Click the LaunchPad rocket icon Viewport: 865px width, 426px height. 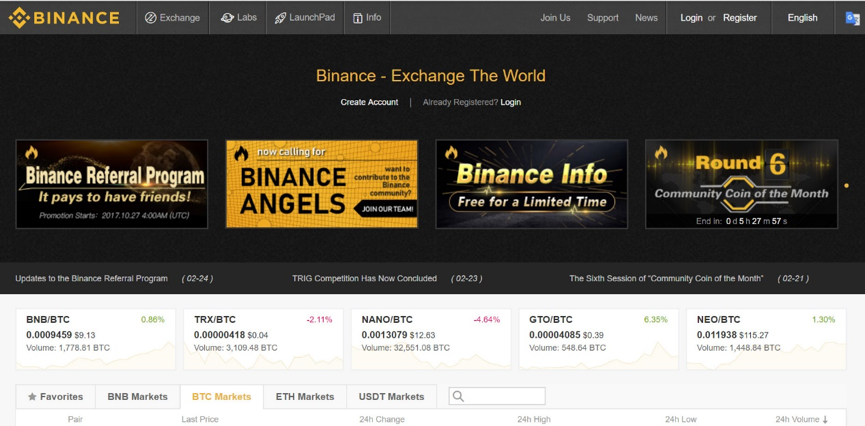tap(280, 18)
